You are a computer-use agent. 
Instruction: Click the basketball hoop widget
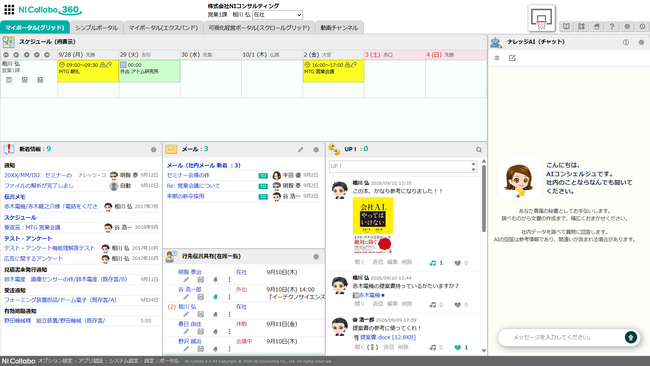pos(541,18)
